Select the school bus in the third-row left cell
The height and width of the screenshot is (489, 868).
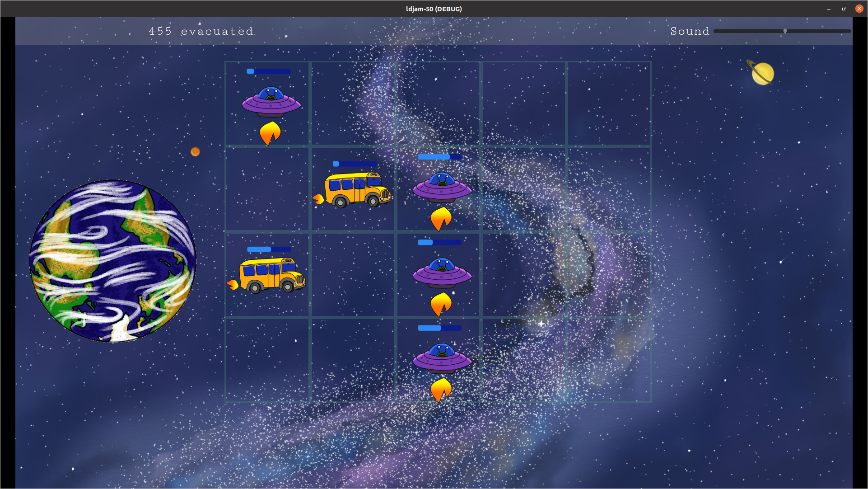pyautogui.click(x=272, y=275)
